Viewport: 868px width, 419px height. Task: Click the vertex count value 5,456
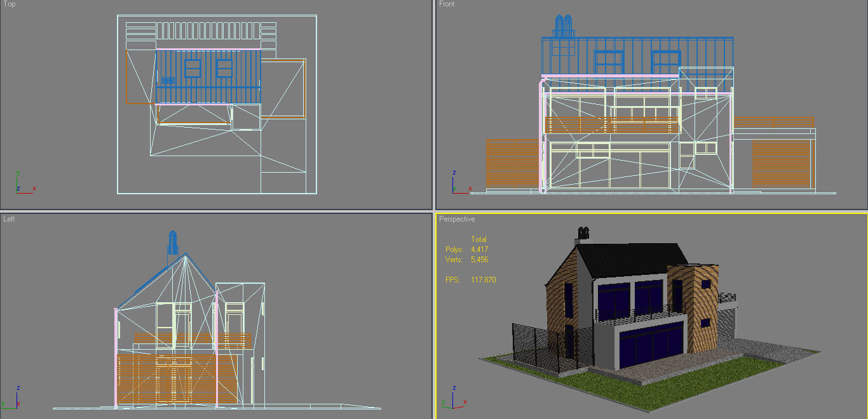point(480,260)
